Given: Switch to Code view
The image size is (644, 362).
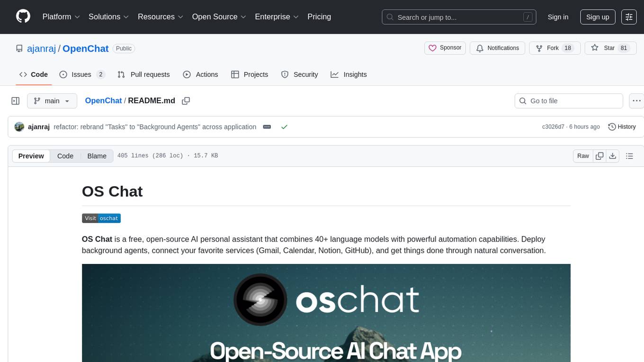Looking at the screenshot, I should (65, 156).
